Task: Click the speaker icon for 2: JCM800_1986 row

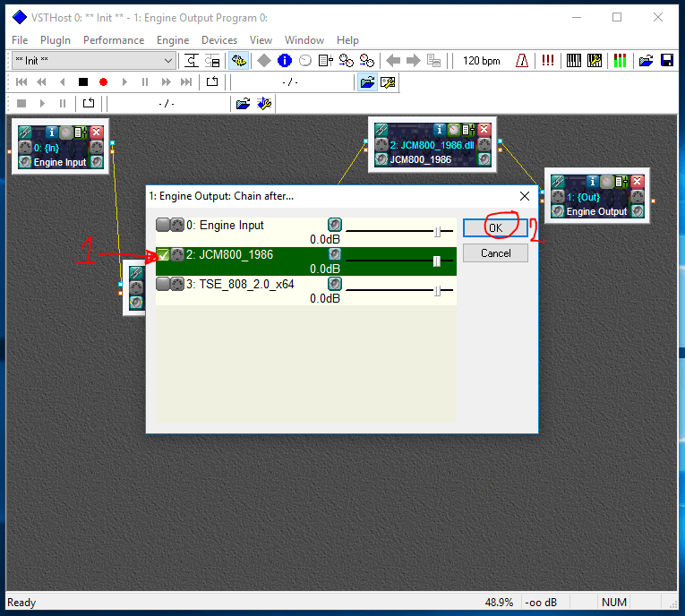Action: (x=335, y=253)
